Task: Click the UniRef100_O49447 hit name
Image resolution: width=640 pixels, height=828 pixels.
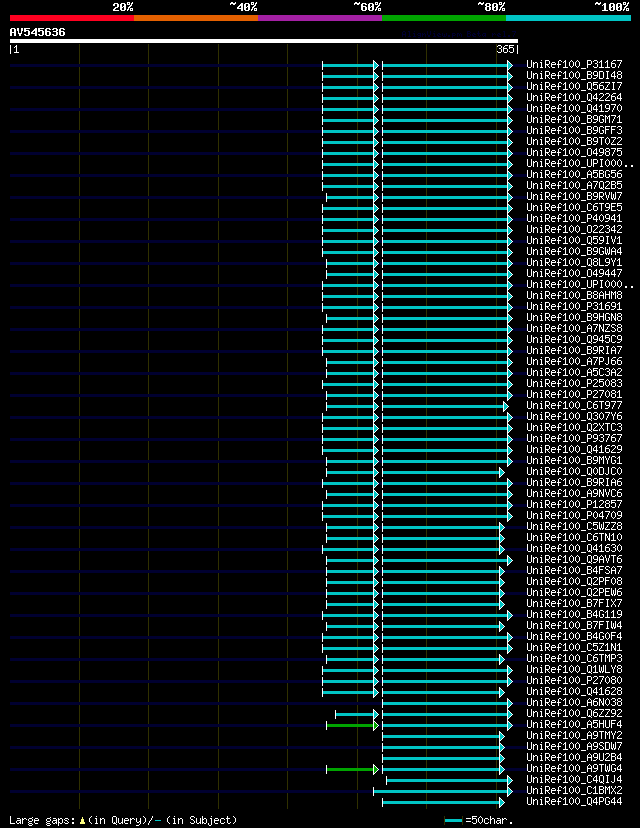Action: (574, 274)
